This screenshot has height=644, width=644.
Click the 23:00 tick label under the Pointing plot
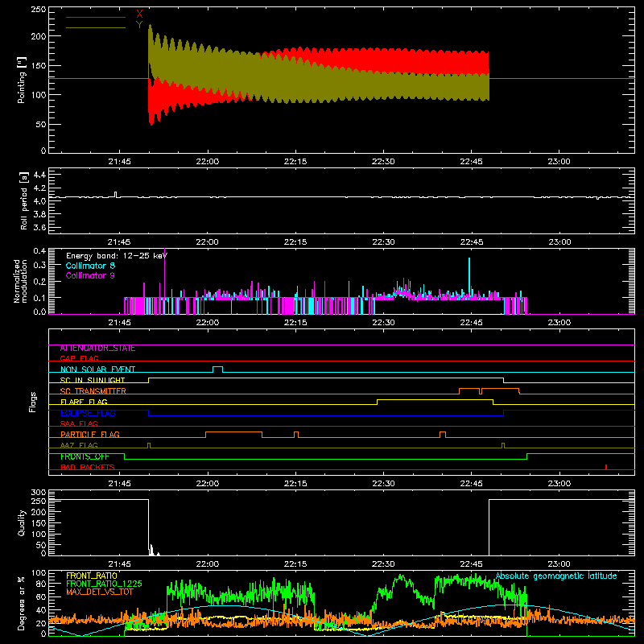(559, 162)
